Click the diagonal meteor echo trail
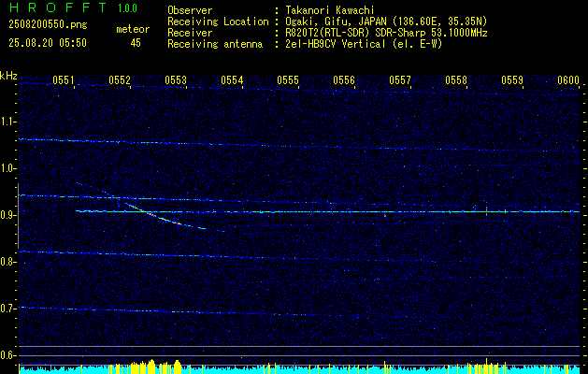588x374 pixels. tap(165, 216)
